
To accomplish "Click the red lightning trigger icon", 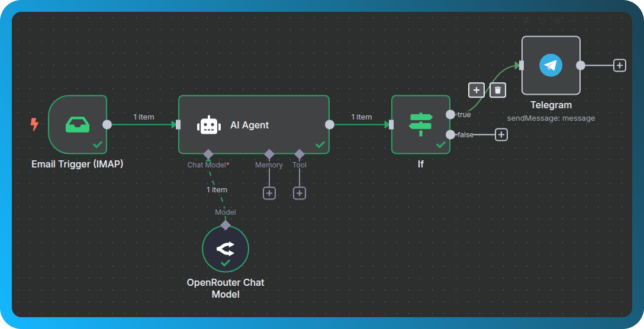I will pos(34,124).
